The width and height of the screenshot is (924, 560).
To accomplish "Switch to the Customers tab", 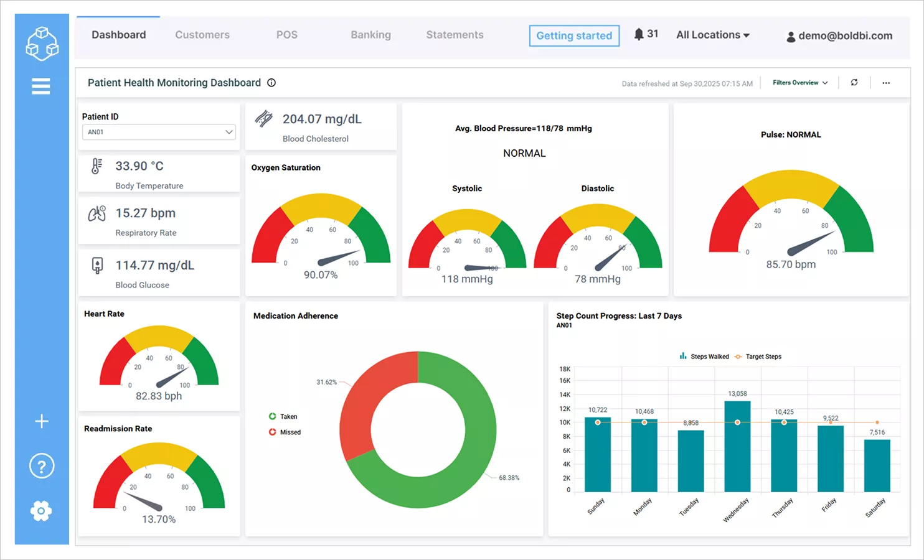I will point(202,35).
